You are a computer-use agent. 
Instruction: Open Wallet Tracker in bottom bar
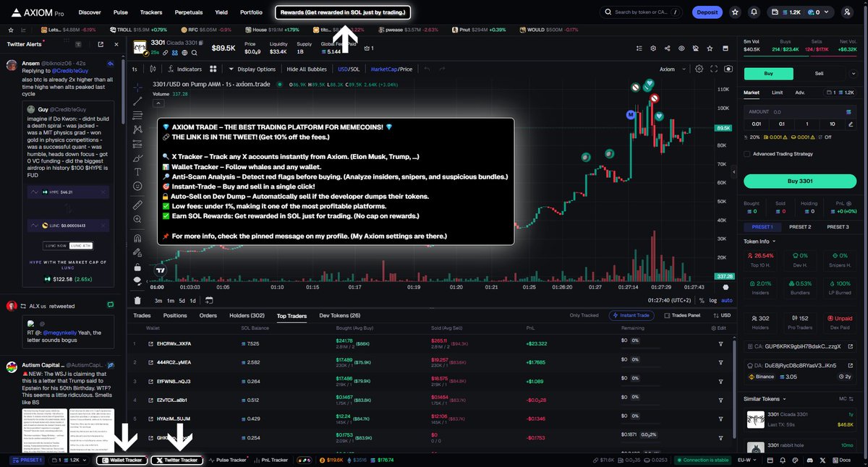coord(122,460)
